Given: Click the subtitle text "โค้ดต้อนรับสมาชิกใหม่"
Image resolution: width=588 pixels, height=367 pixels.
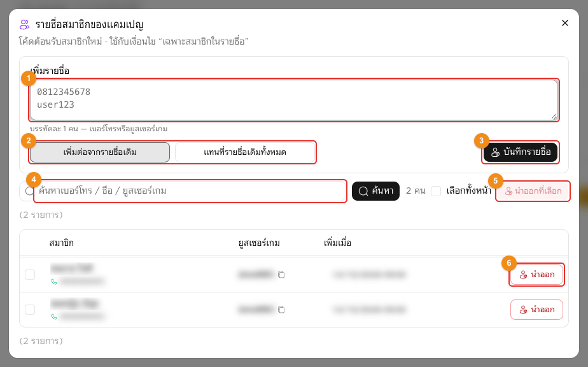Looking at the screenshot, I should pyautogui.click(x=60, y=41).
